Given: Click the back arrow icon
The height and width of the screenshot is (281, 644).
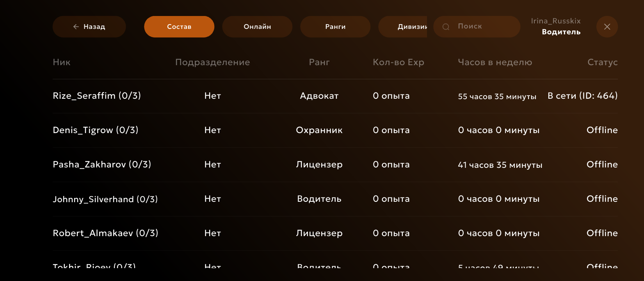Looking at the screenshot, I should tap(76, 27).
